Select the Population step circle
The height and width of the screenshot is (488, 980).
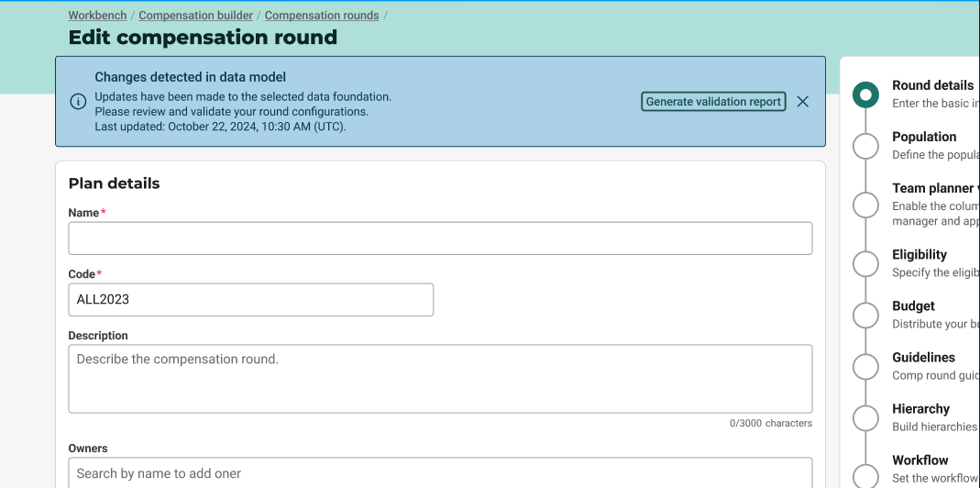pyautogui.click(x=865, y=146)
